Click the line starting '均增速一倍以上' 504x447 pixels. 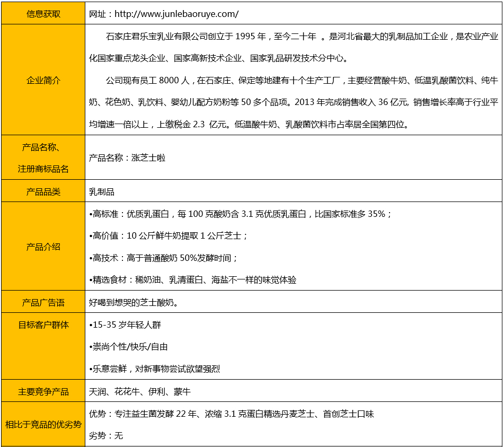pyautogui.click(x=250, y=124)
